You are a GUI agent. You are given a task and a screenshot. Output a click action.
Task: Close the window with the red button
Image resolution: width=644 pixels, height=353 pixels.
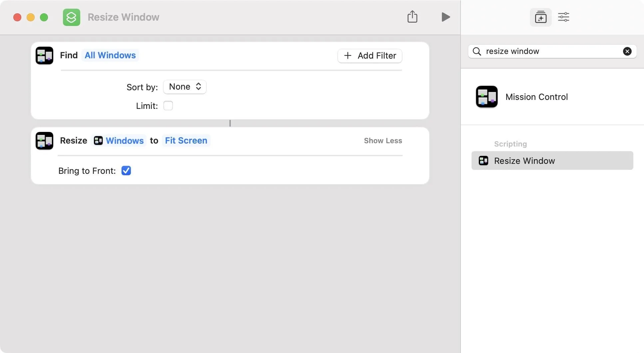(17, 17)
